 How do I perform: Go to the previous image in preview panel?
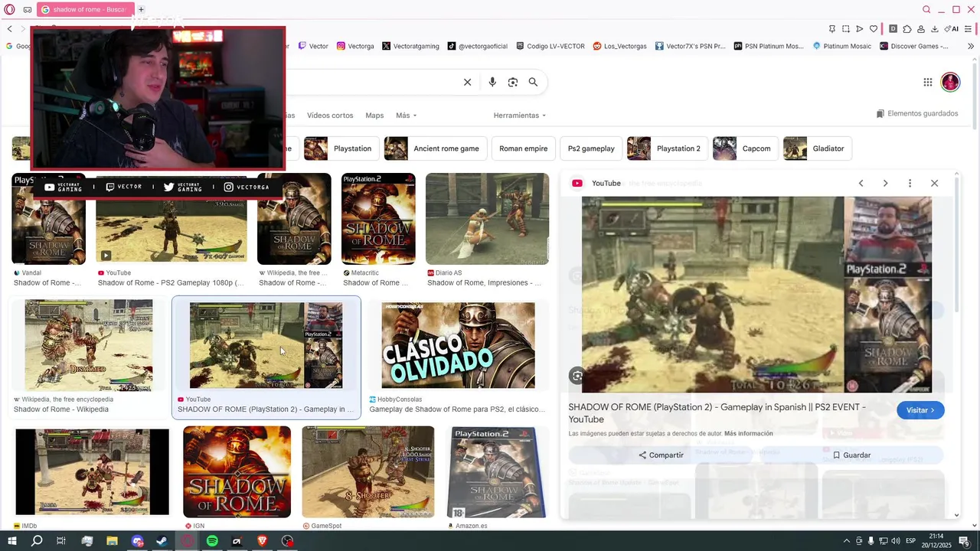[861, 183]
